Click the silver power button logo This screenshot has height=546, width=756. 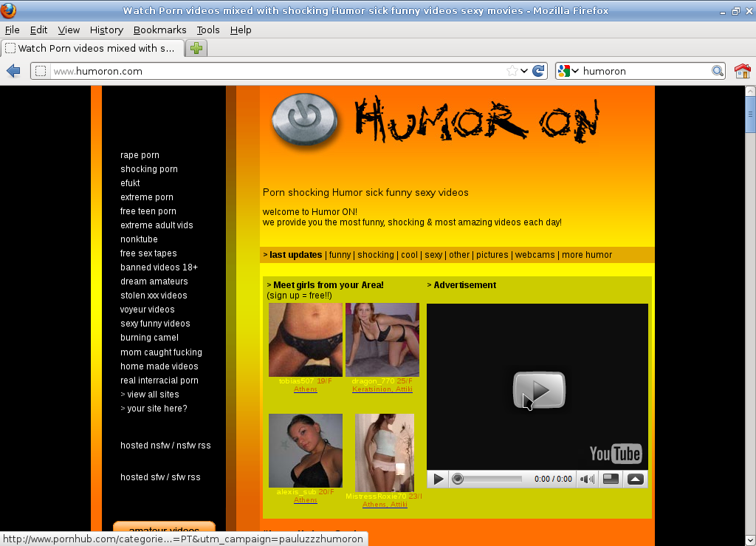[x=303, y=119]
